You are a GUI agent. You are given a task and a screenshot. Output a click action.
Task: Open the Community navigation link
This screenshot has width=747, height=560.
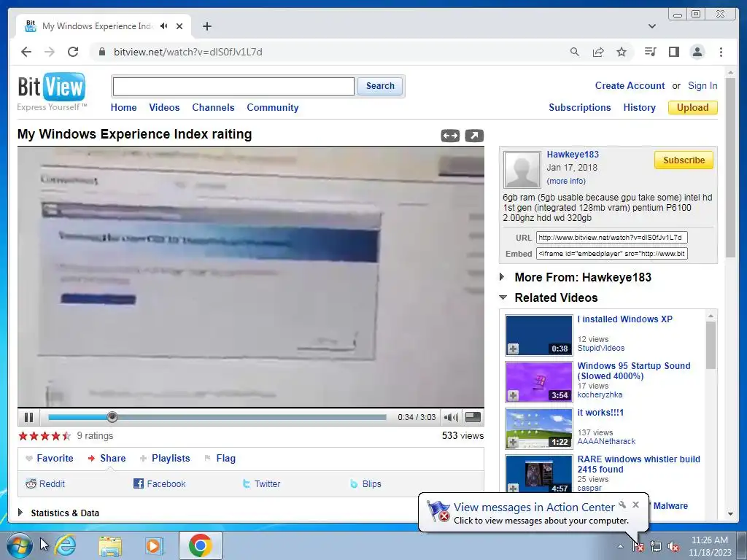point(273,108)
